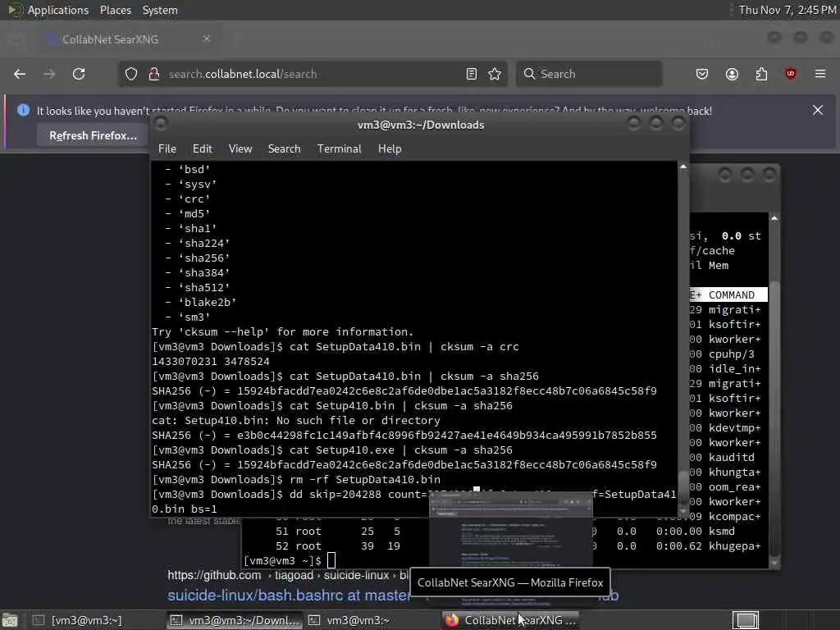Screen dimensions: 840x630
Task: Go back in Firefox history
Action: click(x=20, y=74)
